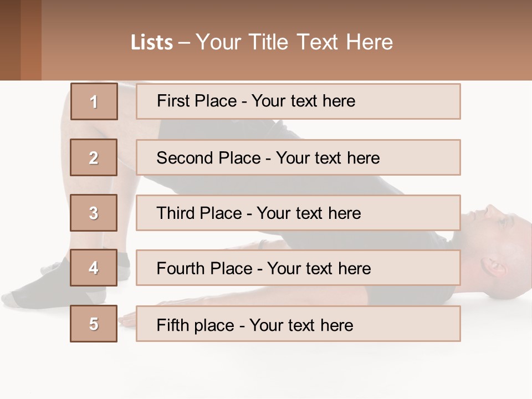Click the empty brown header area right of title
Screen dimensions: 532x399
click(x=465, y=42)
